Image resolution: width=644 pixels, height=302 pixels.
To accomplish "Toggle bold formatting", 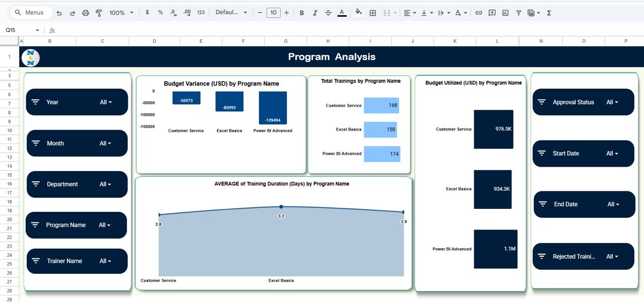I will click(x=302, y=13).
